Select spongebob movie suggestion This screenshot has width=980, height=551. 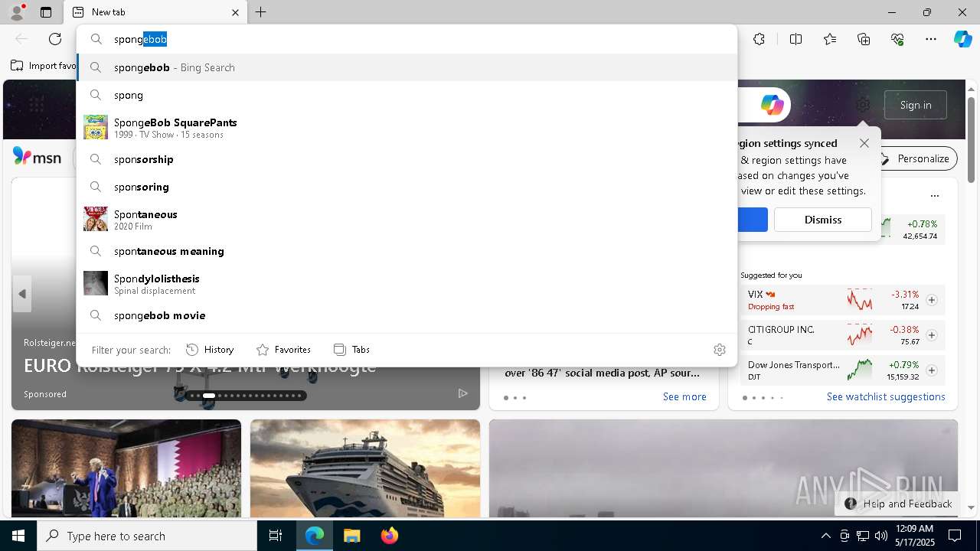tap(407, 315)
